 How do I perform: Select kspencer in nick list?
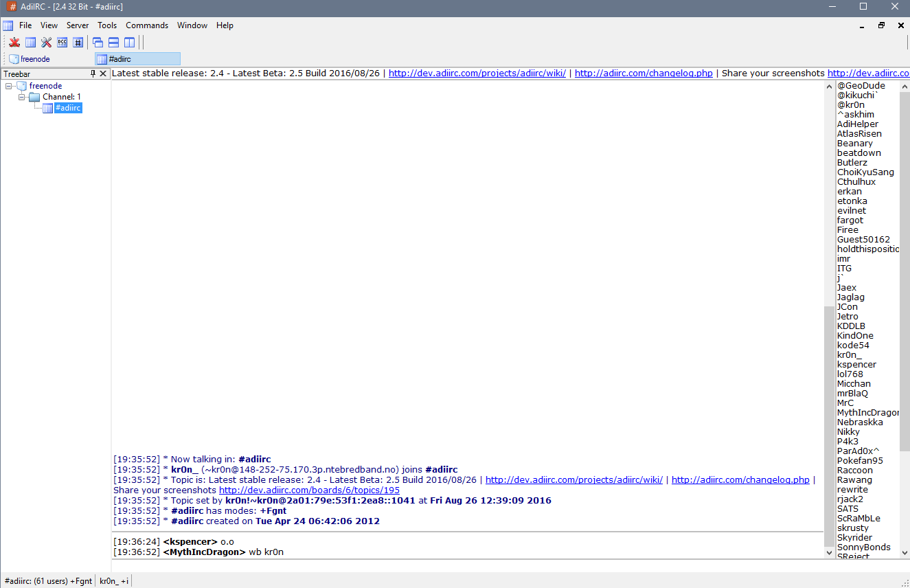856,365
